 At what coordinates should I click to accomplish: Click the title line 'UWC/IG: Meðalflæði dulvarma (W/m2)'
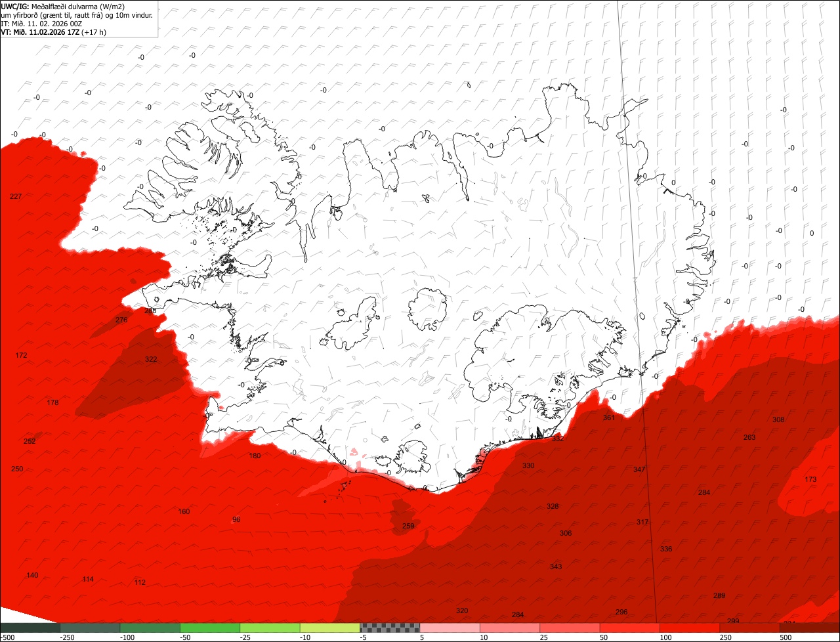(x=63, y=6)
